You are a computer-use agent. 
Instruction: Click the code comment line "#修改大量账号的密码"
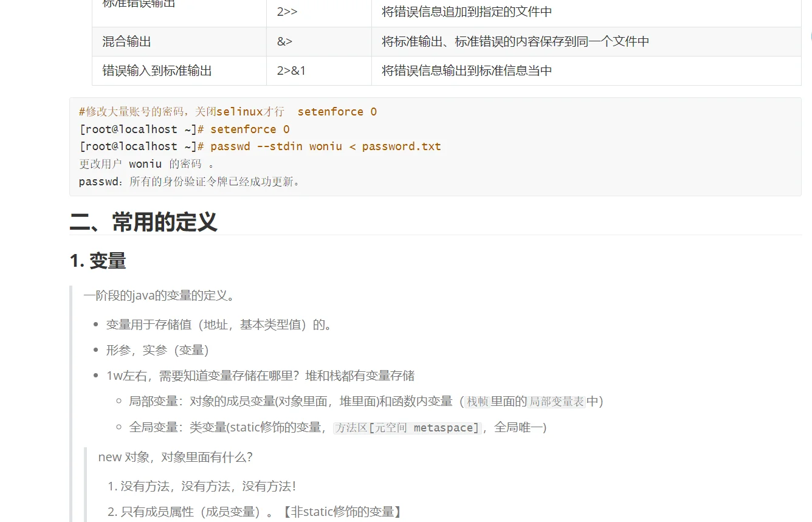pos(228,112)
